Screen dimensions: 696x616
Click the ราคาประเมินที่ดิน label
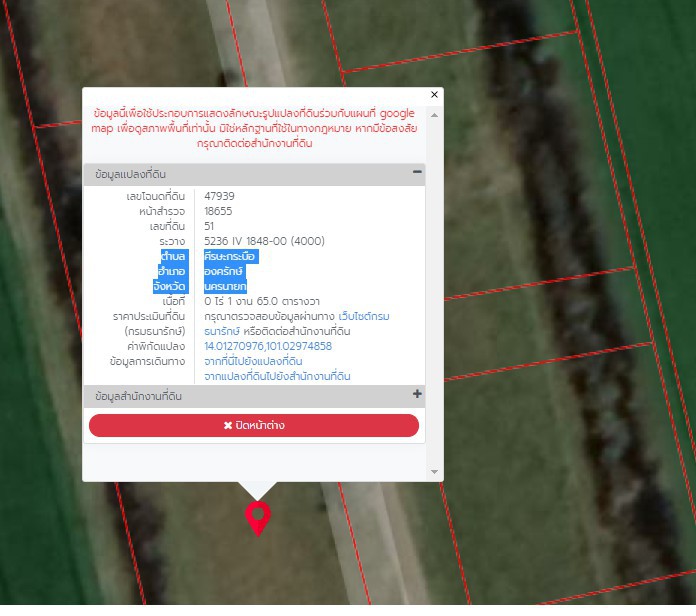coord(149,316)
